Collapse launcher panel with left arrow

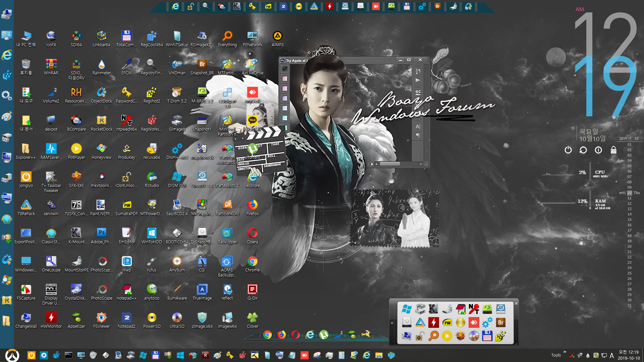pos(392,323)
